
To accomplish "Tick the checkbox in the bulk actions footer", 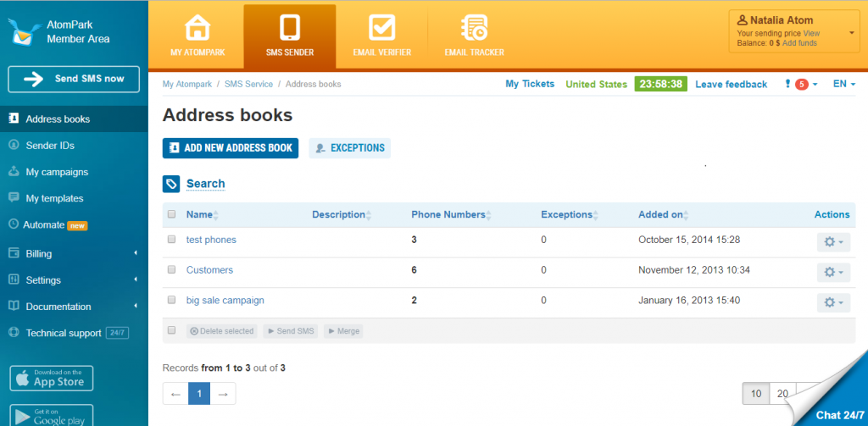I will pos(171,330).
